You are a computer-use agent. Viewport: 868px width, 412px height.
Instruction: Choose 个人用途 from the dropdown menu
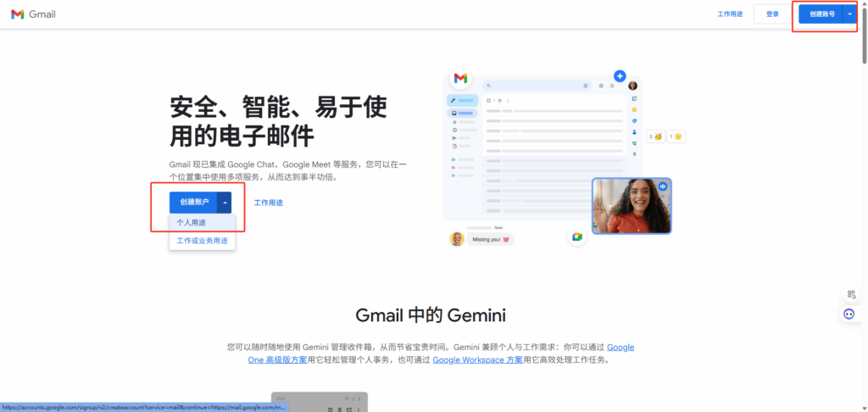coord(202,223)
